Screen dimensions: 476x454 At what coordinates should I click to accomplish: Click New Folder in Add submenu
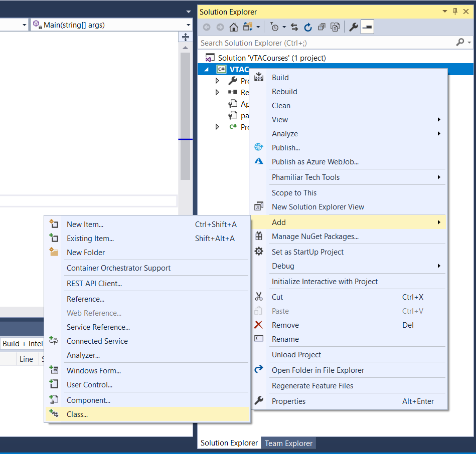pyautogui.click(x=147, y=253)
